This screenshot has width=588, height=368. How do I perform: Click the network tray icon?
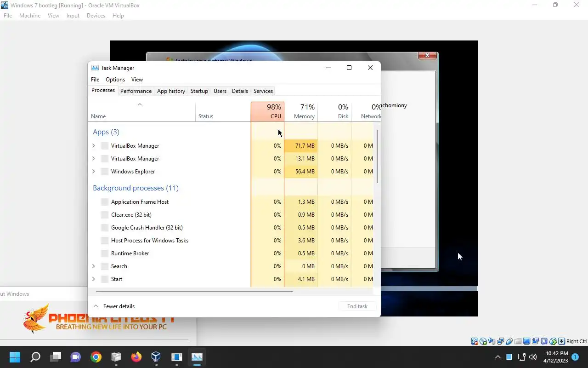[521, 357]
